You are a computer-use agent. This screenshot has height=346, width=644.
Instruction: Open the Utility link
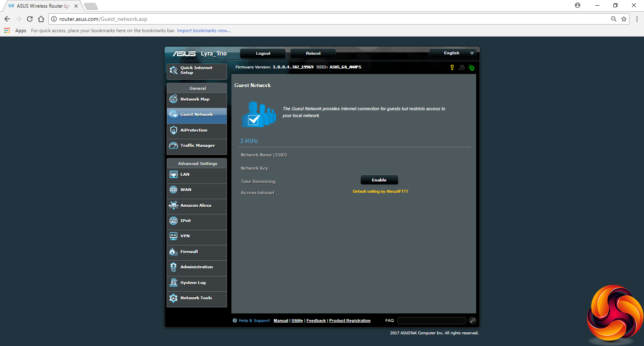click(x=297, y=321)
